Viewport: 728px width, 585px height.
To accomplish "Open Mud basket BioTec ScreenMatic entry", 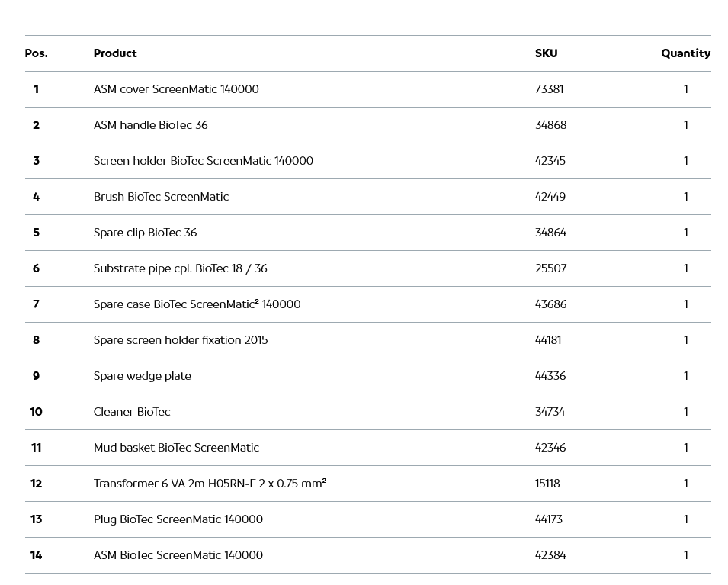I will click(176, 448).
